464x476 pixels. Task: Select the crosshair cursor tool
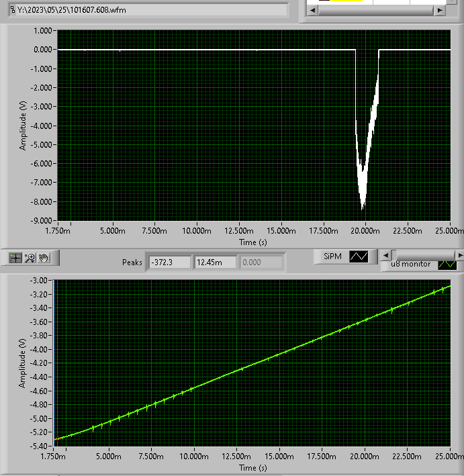coord(15,258)
